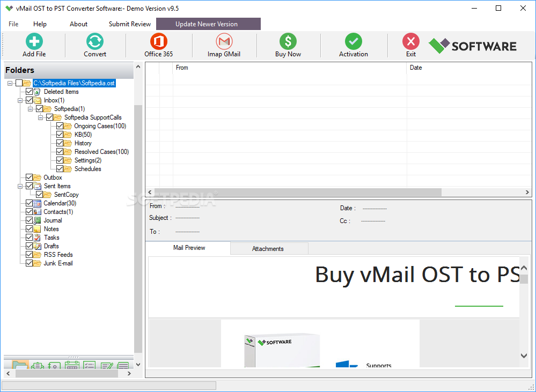Choose the Imap GMail toolbar icon
Viewport: 536px width, 392px height.
(x=224, y=41)
